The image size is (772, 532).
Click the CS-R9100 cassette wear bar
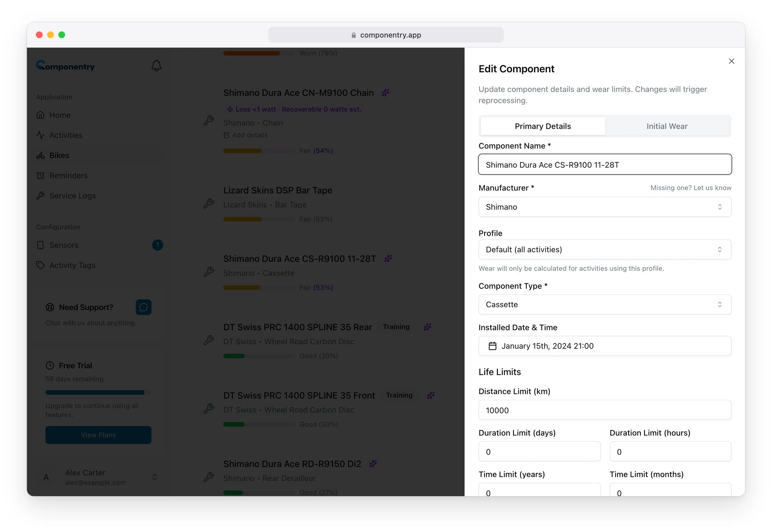[259, 287]
